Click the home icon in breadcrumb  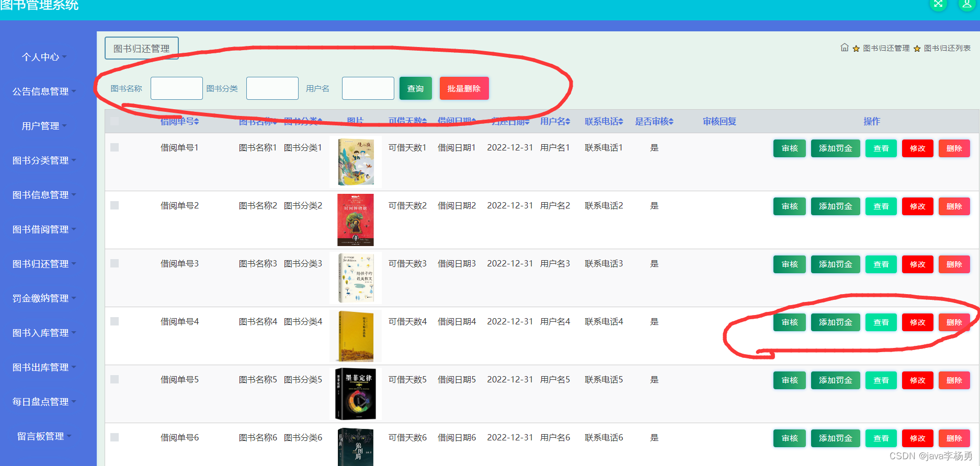coord(844,48)
